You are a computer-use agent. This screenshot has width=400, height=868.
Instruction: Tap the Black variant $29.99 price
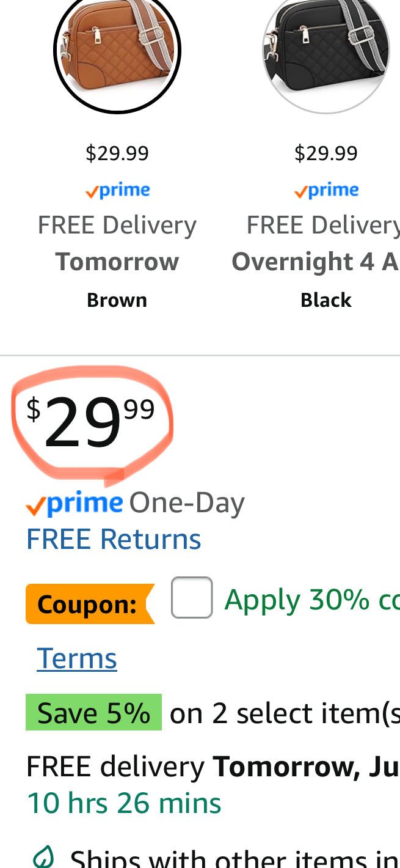pos(326,153)
